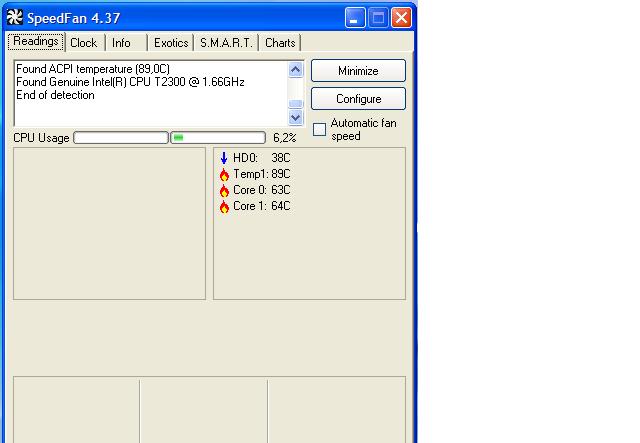Viewport: 640px width, 443px height.
Task: Click the second CPU Usage bar with green segment
Action: tap(218, 138)
